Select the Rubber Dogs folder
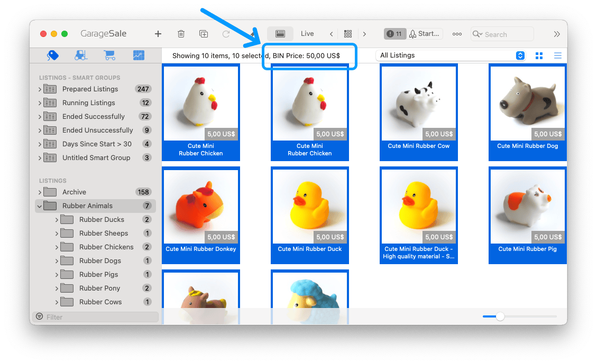Image resolution: width=597 pixels, height=364 pixels. [95, 260]
